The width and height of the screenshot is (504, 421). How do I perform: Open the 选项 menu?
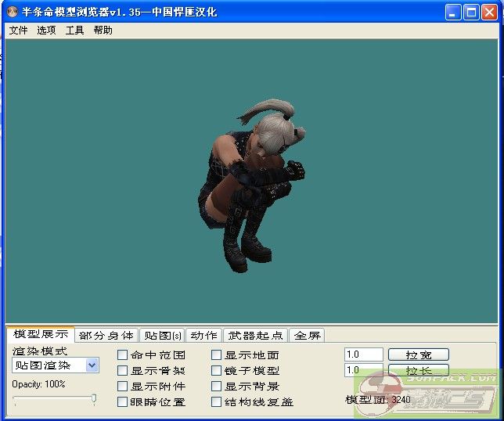pos(46,31)
